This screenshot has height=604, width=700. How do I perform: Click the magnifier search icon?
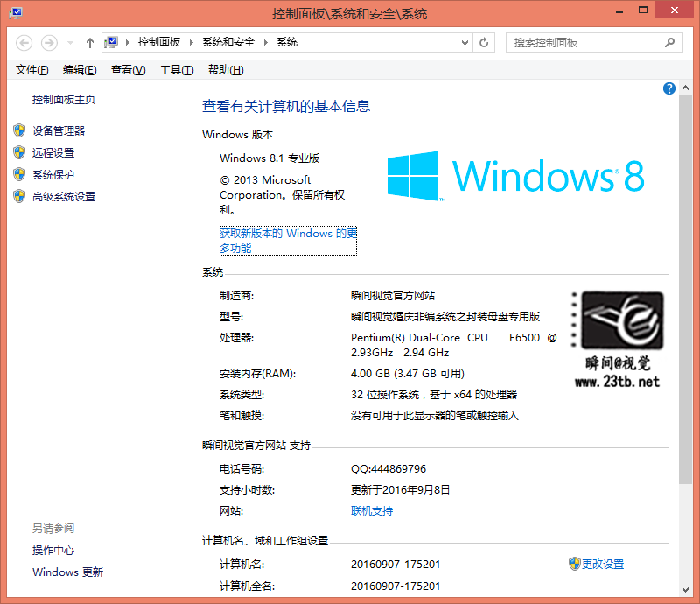coord(669,42)
